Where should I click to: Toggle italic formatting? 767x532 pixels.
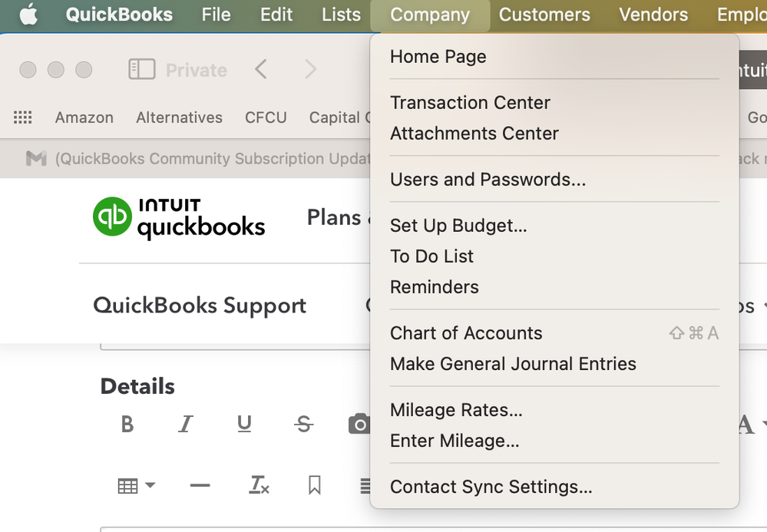(x=185, y=424)
